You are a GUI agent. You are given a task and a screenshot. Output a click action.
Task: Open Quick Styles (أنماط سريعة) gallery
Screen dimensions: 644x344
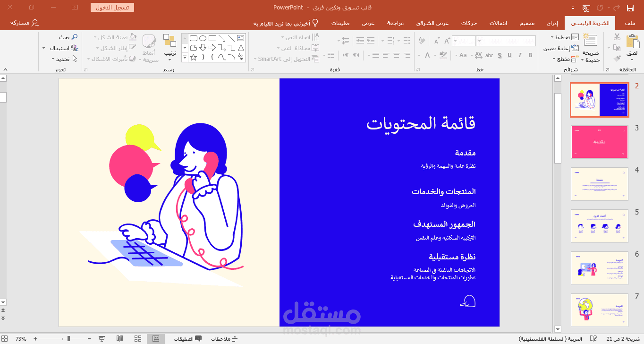tap(150, 48)
